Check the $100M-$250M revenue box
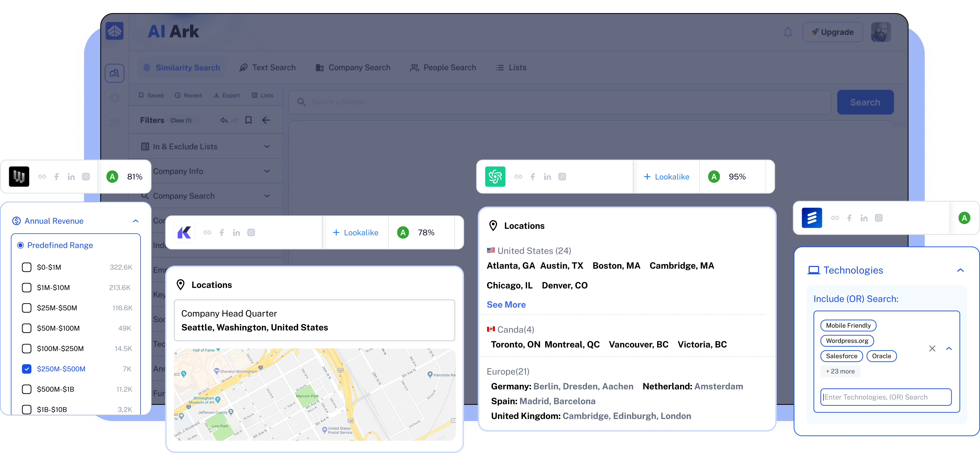 27,349
